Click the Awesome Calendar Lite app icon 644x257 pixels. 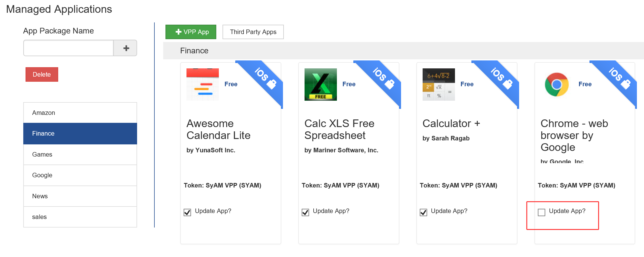(202, 84)
